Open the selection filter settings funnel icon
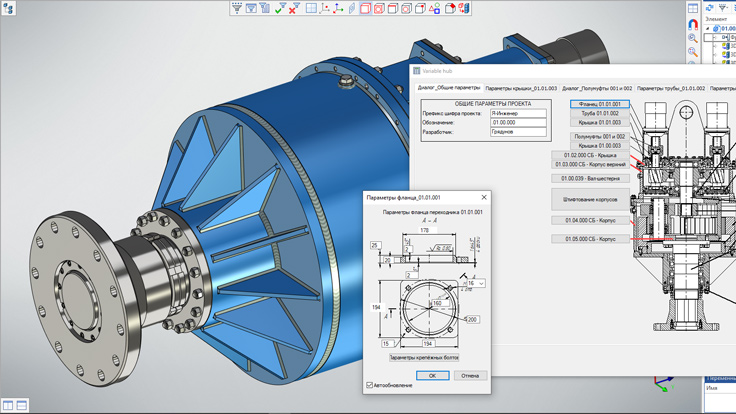 point(237,8)
